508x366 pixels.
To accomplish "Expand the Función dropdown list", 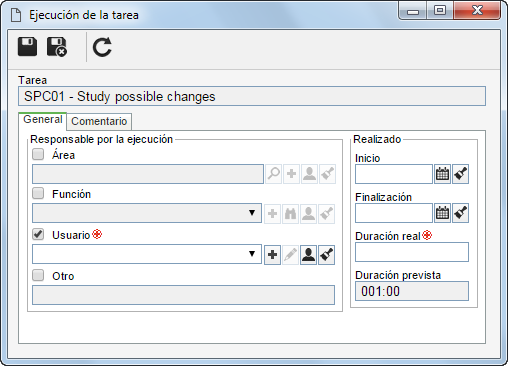I will tap(252, 213).
